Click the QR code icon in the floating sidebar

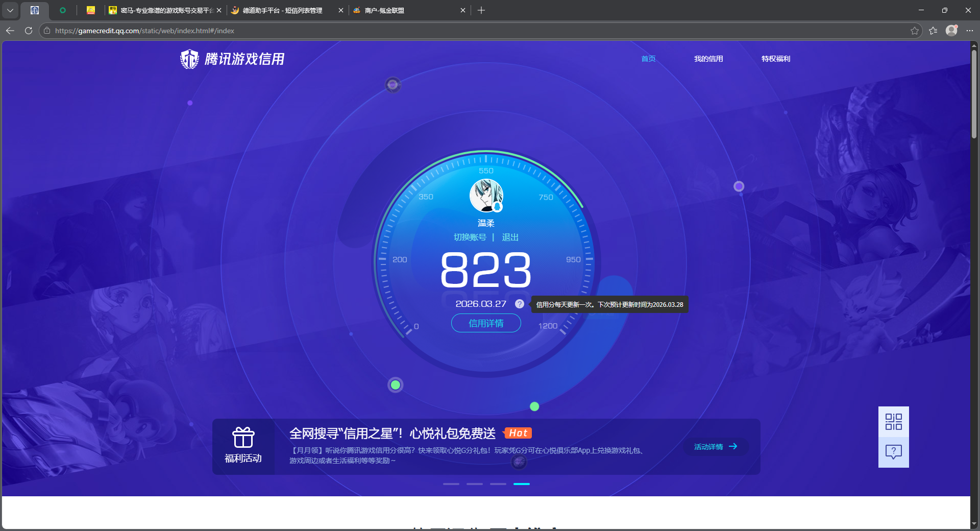pos(893,422)
